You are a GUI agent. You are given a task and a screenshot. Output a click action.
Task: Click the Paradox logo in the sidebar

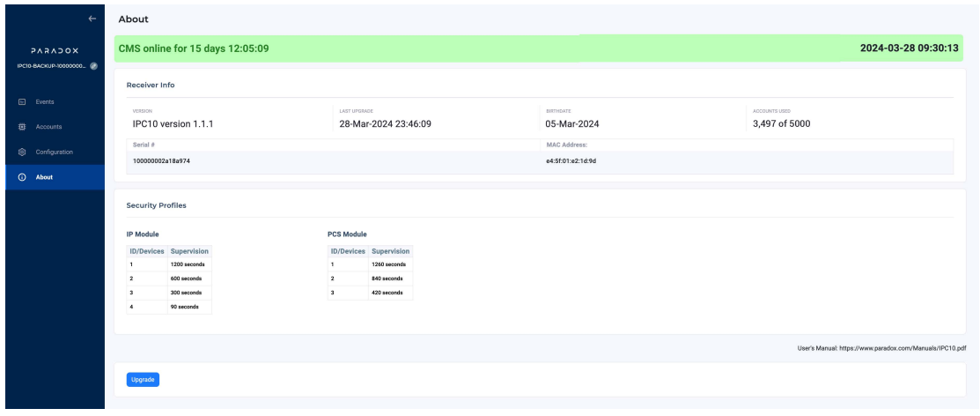[x=53, y=52]
